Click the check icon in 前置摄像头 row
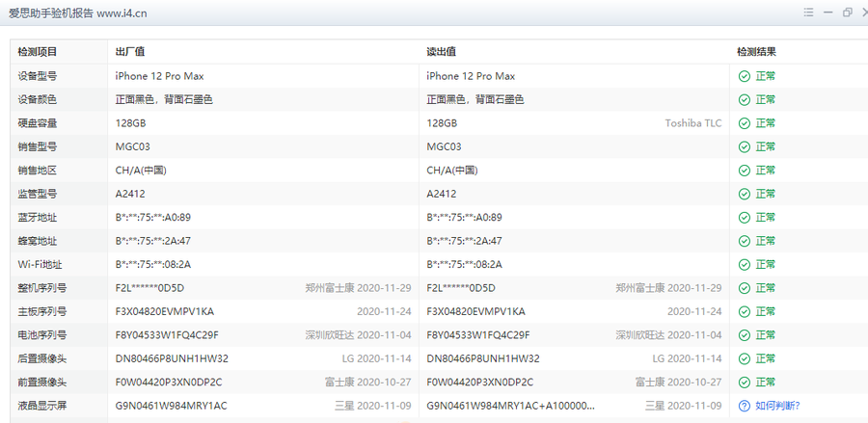Viewport: 868px width, 423px height. point(745,383)
